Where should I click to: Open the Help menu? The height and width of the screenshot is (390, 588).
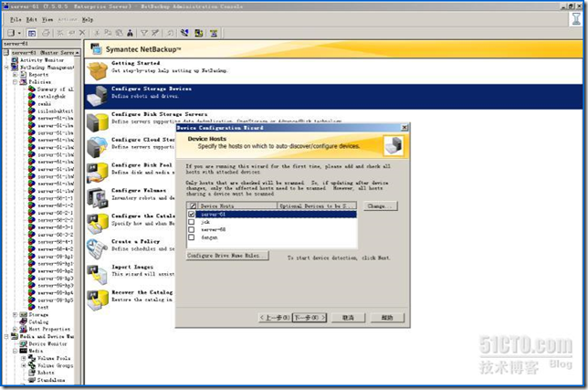coord(88,19)
